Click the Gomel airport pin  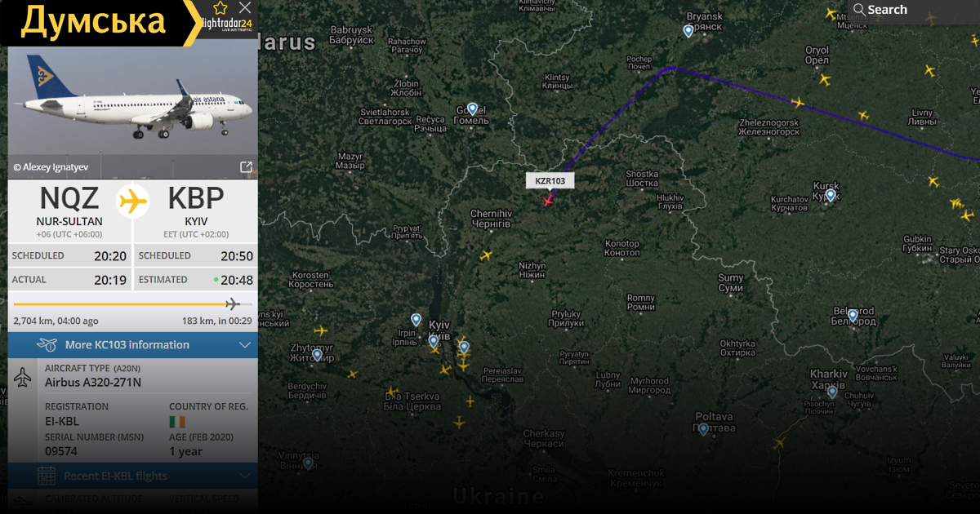(x=472, y=109)
